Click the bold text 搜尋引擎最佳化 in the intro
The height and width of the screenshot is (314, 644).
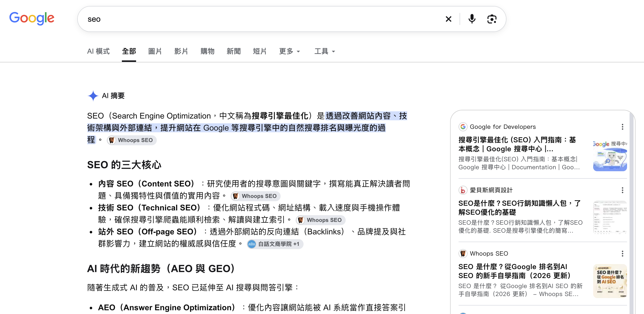[x=280, y=116]
